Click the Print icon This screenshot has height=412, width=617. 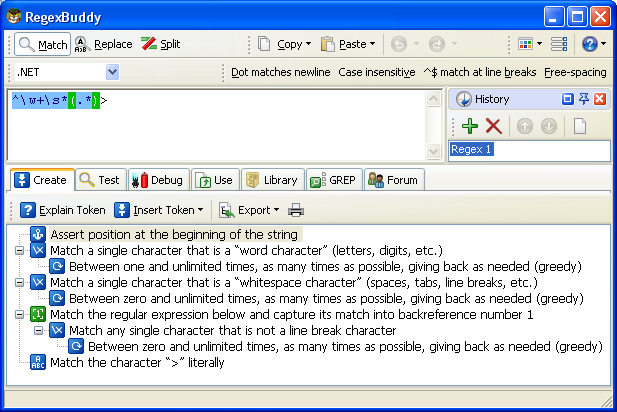(296, 210)
